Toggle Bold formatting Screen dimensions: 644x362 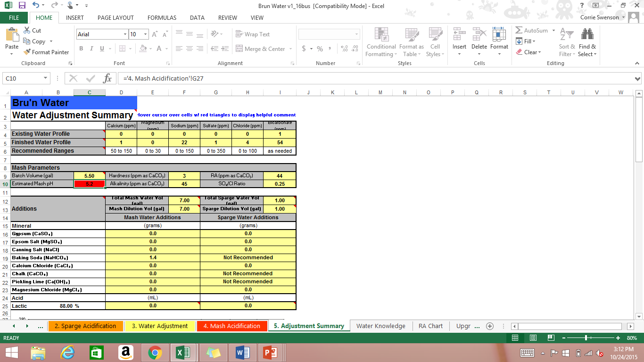81,49
